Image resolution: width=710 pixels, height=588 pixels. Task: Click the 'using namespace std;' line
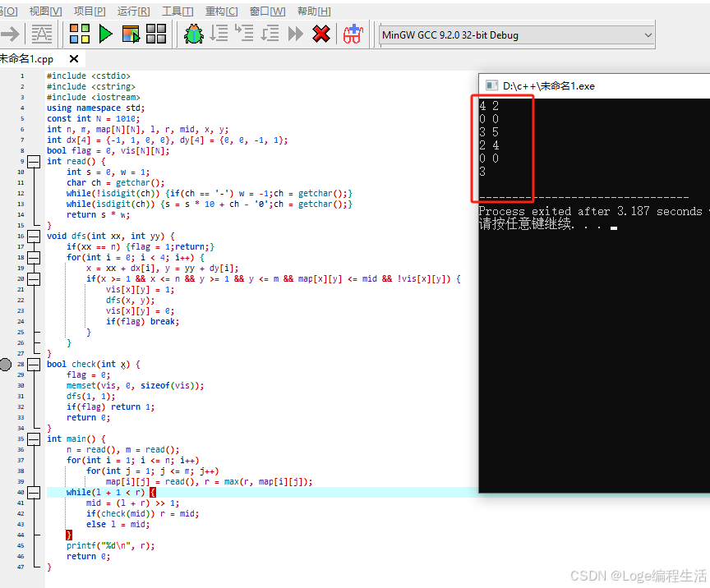point(96,108)
